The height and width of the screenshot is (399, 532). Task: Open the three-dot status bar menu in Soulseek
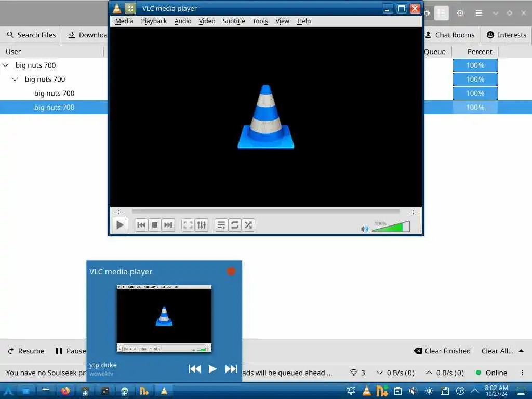point(523,373)
